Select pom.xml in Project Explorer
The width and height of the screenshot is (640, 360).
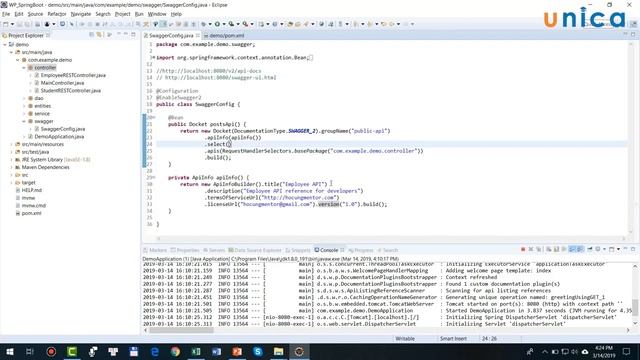coord(31,213)
